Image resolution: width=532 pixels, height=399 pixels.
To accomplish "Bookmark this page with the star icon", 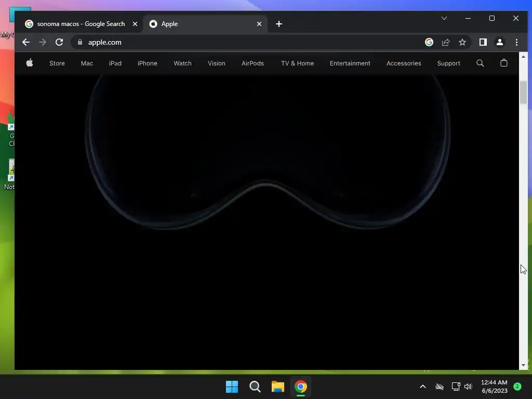I will 462,42.
